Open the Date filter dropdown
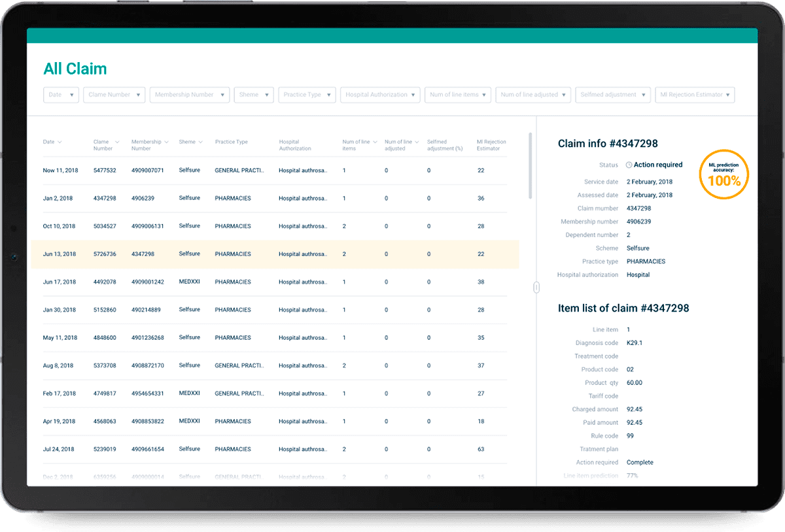Viewport: 785px width, 532px height. pyautogui.click(x=61, y=95)
